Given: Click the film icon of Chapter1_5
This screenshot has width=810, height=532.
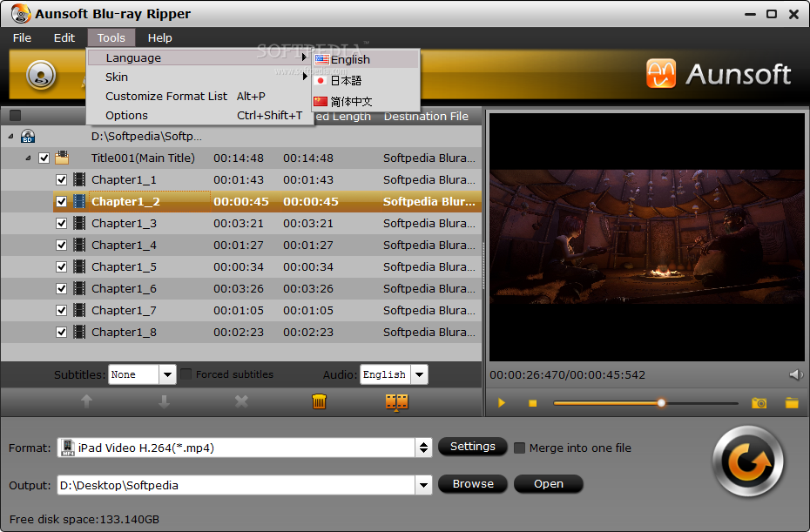Looking at the screenshot, I should point(79,267).
